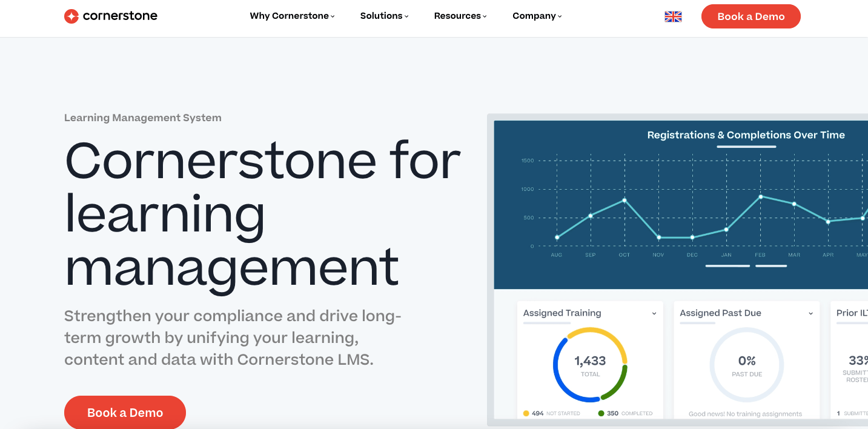Open the Resources menu
This screenshot has width=868, height=429.
point(460,16)
